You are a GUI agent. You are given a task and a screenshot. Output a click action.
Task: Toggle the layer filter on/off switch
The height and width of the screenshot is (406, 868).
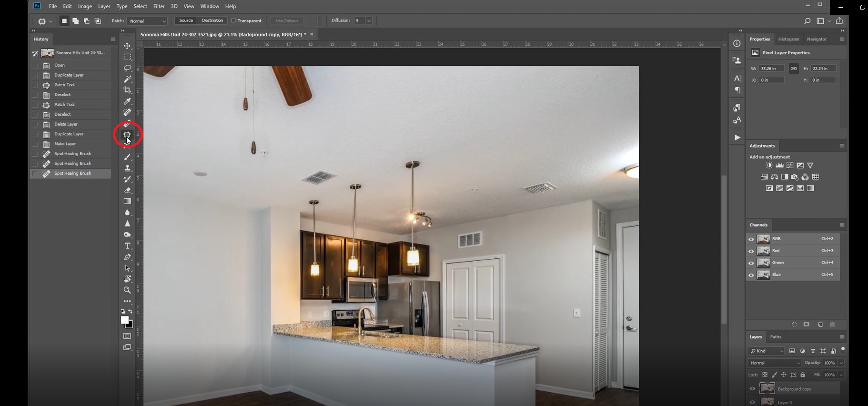pyautogui.click(x=843, y=349)
